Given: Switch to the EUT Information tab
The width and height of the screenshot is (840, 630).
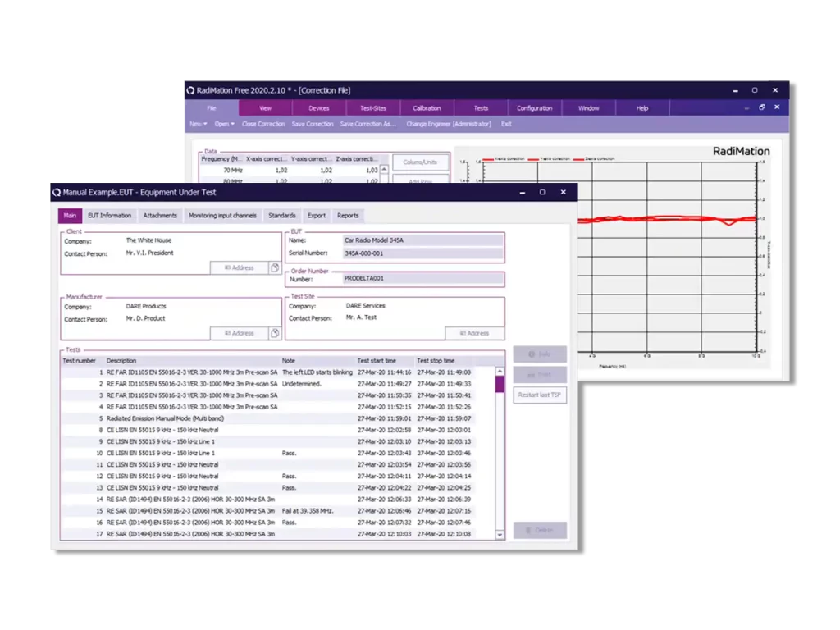Looking at the screenshot, I should [x=109, y=216].
